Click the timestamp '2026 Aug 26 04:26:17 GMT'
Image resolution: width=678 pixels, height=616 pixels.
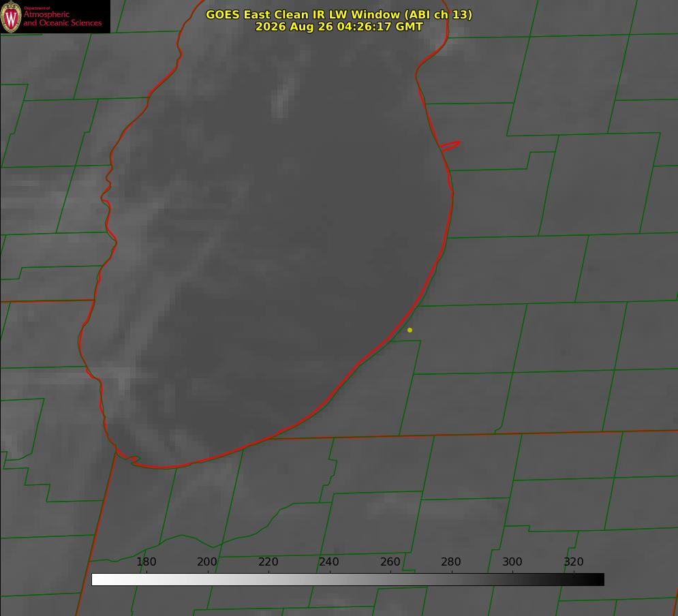[x=339, y=27]
